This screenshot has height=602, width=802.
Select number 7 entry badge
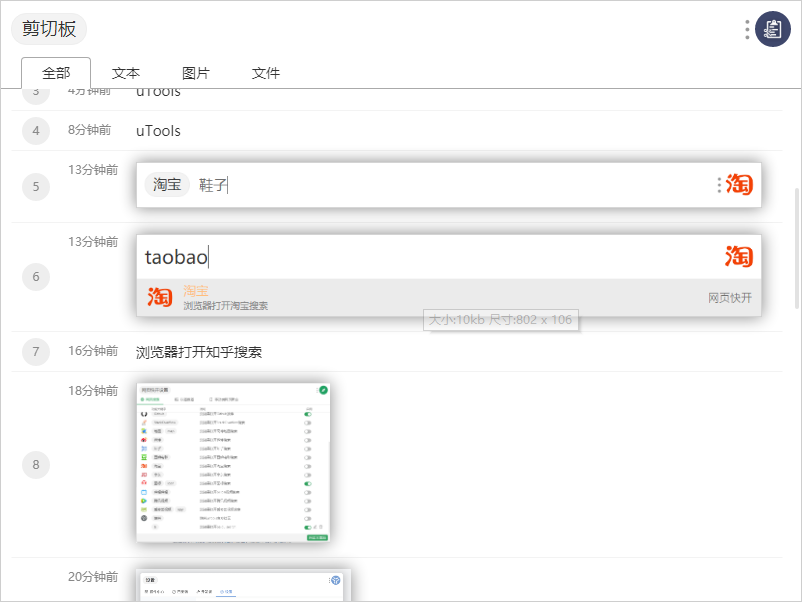point(36,352)
